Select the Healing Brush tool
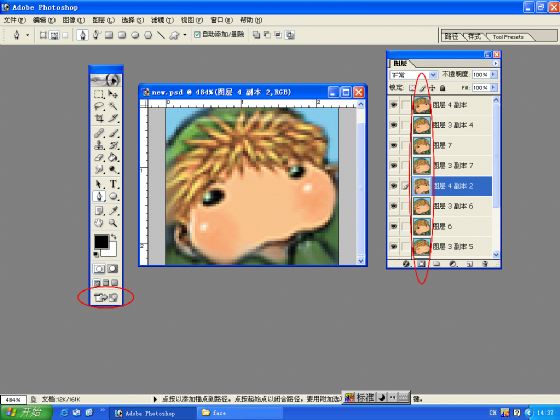The width and height of the screenshot is (560, 420). tap(99, 134)
